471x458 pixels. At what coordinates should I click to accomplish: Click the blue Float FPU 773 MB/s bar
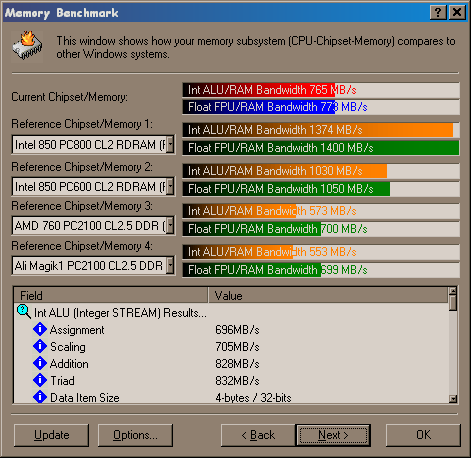[321, 107]
